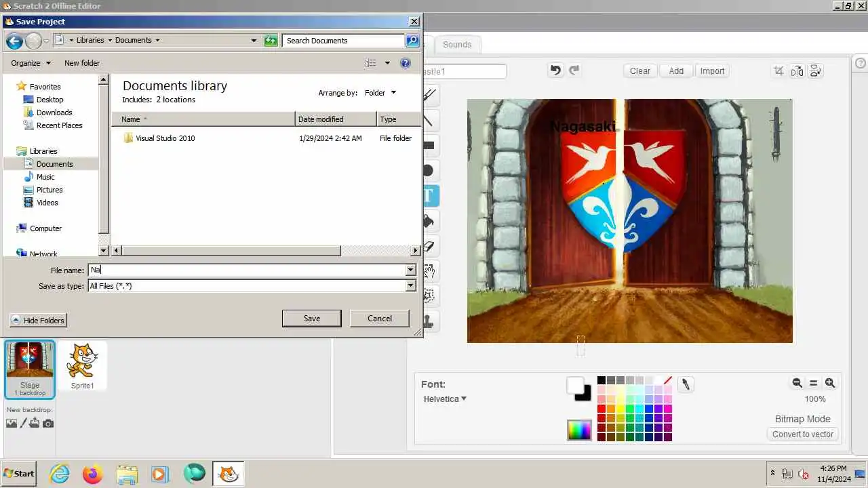Upload backdrop from file icon
This screenshot has width=868, height=488.
pos(35,423)
